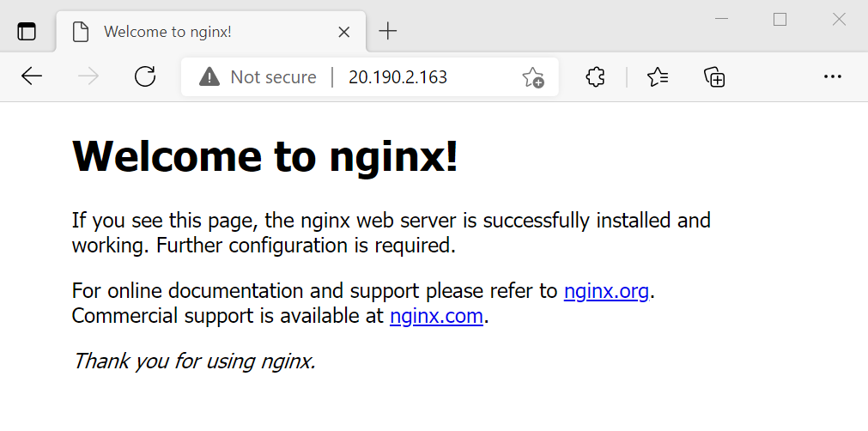Viewport: 868px width, 431px height.
Task: Go forward with the greyed arrow
Action: click(x=88, y=76)
